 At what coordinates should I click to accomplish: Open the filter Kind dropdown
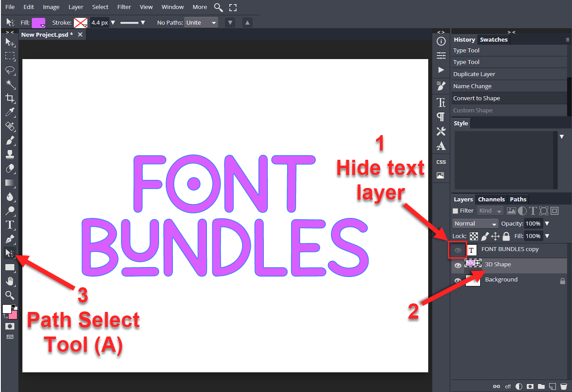[x=490, y=211]
